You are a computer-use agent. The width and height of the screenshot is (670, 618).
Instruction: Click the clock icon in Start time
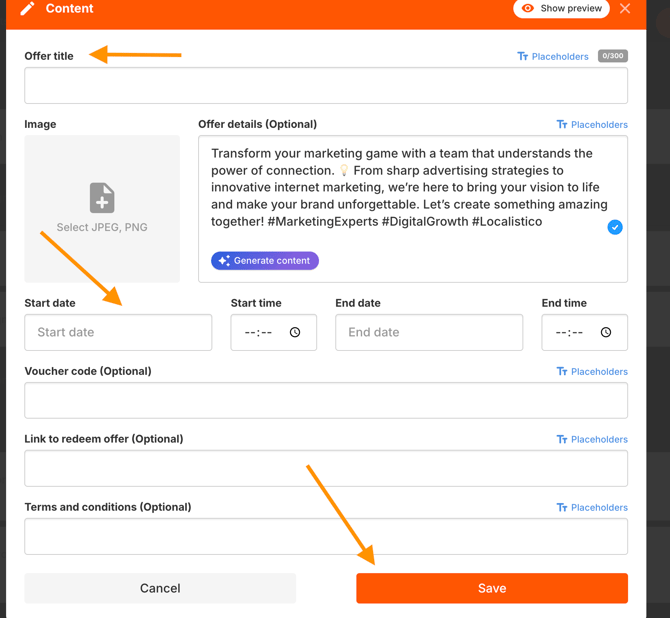tap(295, 333)
